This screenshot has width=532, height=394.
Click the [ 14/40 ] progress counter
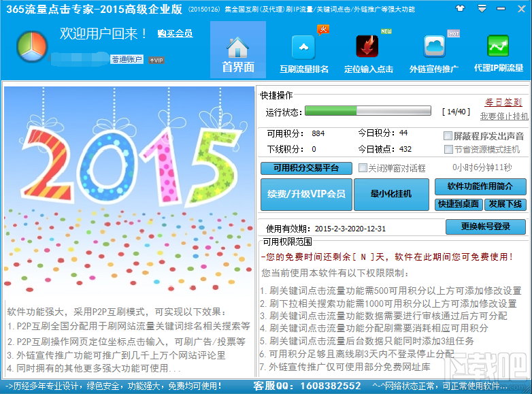pyautogui.click(x=456, y=112)
